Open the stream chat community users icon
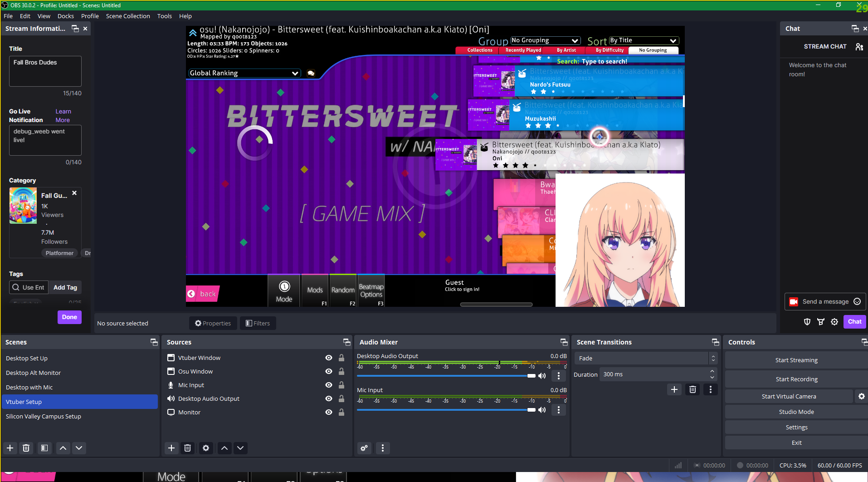 859,47
